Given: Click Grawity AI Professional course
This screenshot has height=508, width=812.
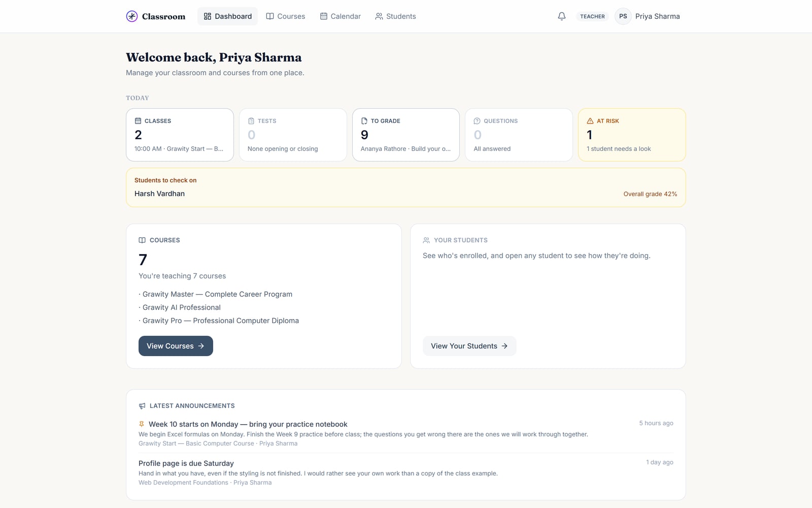Looking at the screenshot, I should 181,307.
